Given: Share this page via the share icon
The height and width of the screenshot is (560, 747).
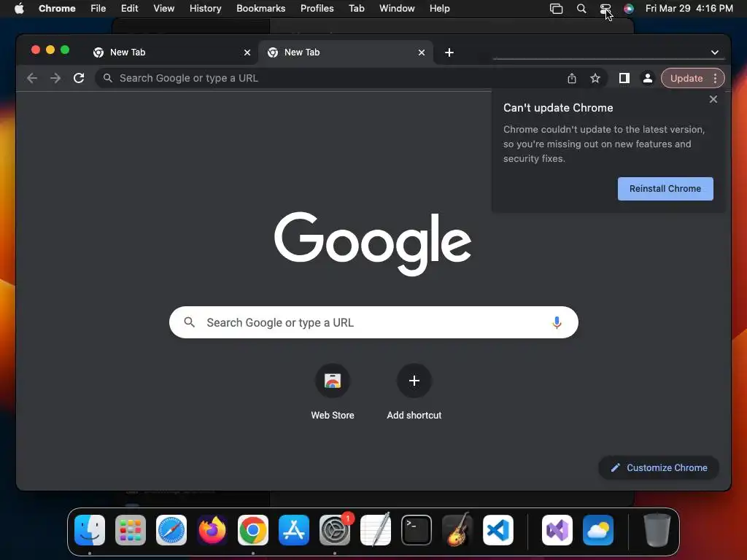Looking at the screenshot, I should pos(572,78).
